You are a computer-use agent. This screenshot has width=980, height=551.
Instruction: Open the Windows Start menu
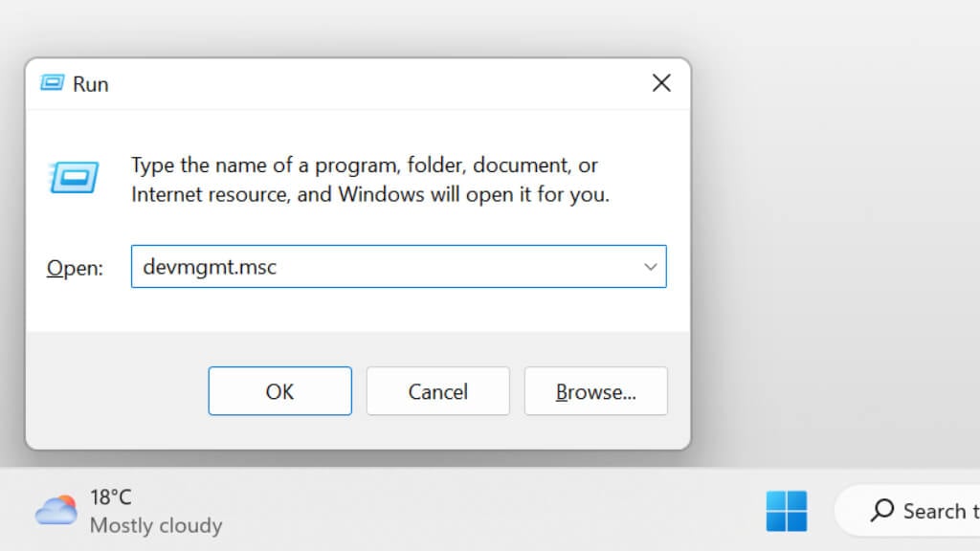[x=786, y=511]
